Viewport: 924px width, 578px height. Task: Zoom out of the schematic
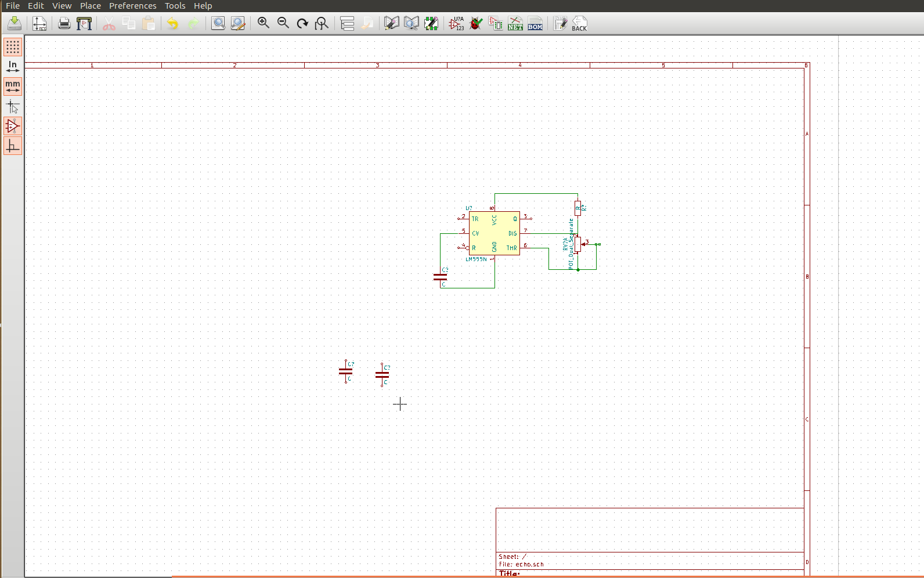click(283, 23)
